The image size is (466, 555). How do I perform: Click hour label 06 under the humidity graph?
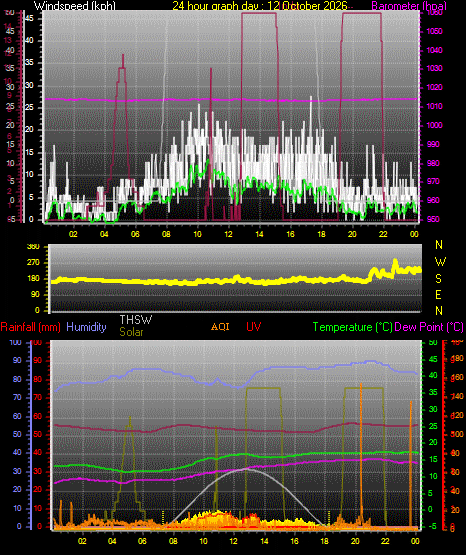point(142,541)
